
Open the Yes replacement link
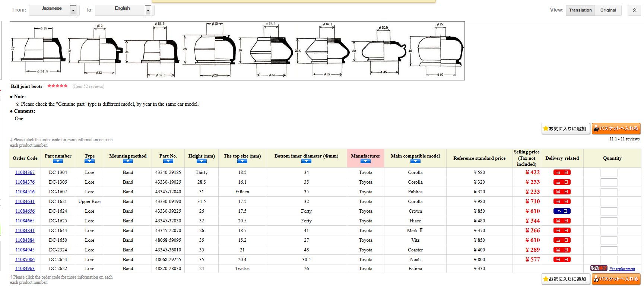[x=622, y=269]
